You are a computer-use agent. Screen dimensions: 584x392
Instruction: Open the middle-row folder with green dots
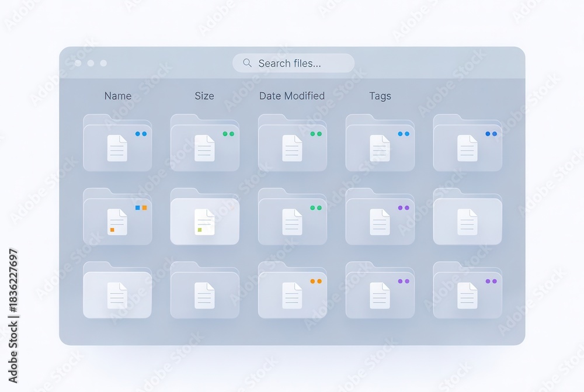point(293,217)
